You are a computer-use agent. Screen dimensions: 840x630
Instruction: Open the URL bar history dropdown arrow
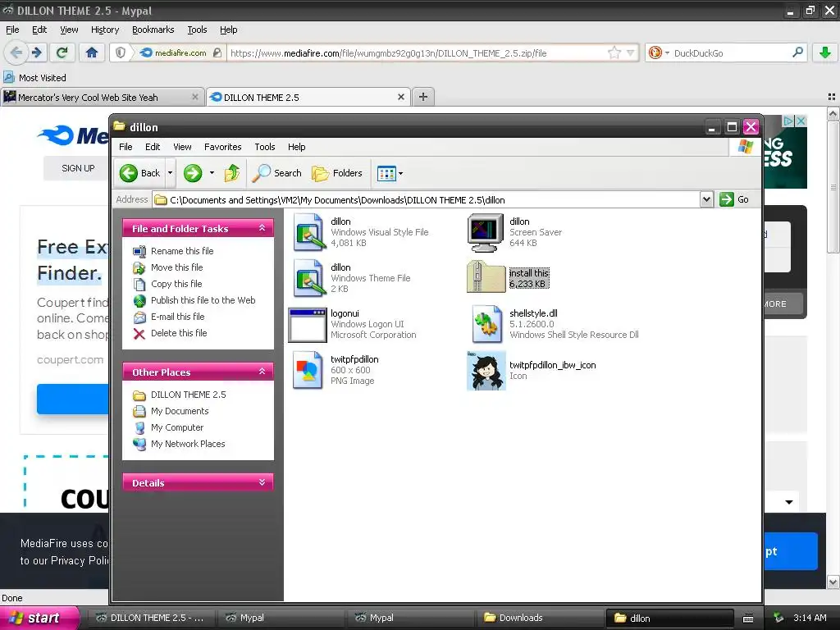click(631, 52)
